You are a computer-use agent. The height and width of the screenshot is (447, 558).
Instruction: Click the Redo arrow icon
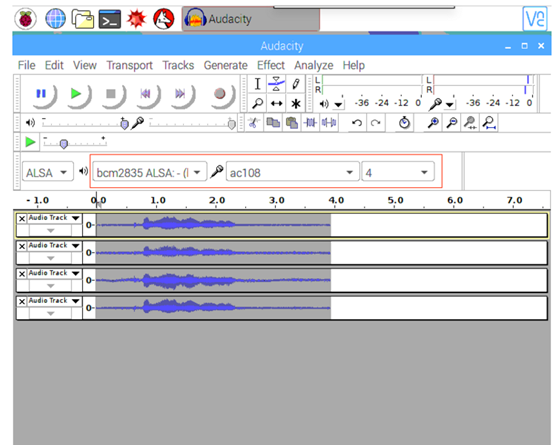[x=375, y=123]
